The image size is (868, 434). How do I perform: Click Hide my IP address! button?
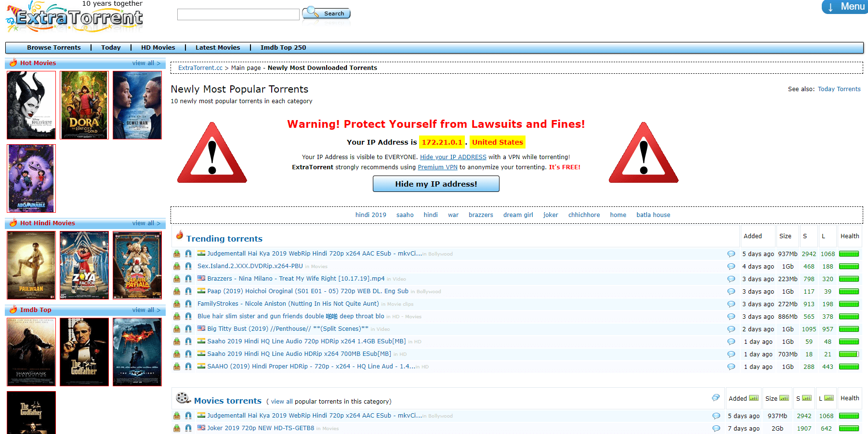436,184
